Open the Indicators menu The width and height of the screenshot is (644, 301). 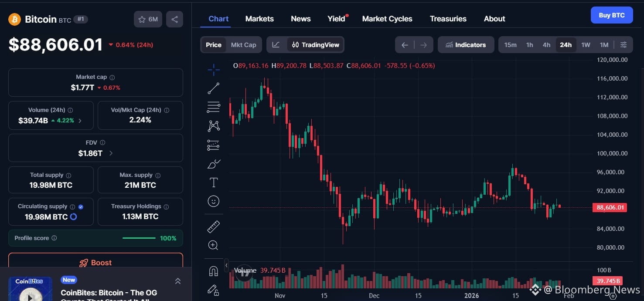(x=465, y=45)
